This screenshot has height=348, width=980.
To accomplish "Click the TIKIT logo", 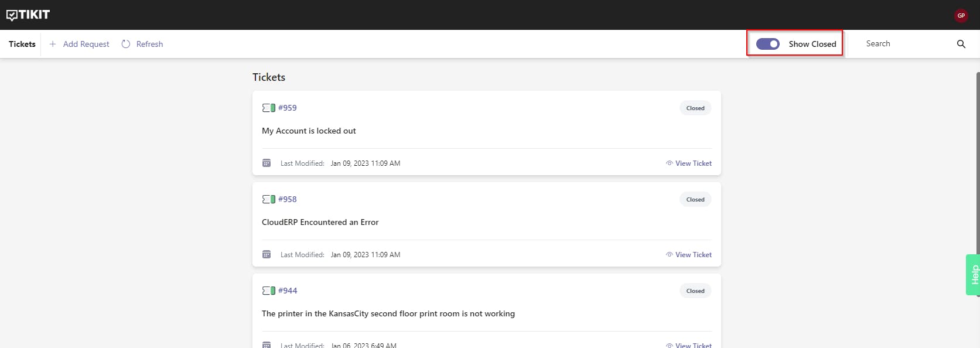I will pyautogui.click(x=28, y=15).
